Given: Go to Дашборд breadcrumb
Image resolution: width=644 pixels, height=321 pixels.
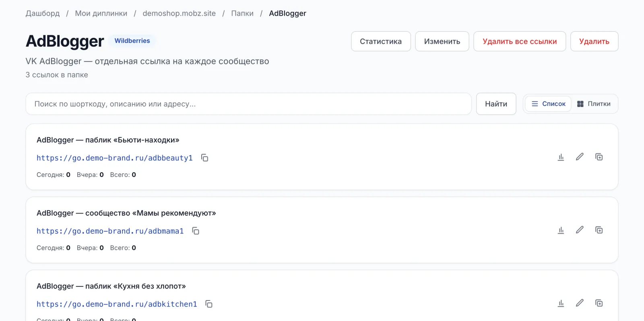Looking at the screenshot, I should 43,13.
